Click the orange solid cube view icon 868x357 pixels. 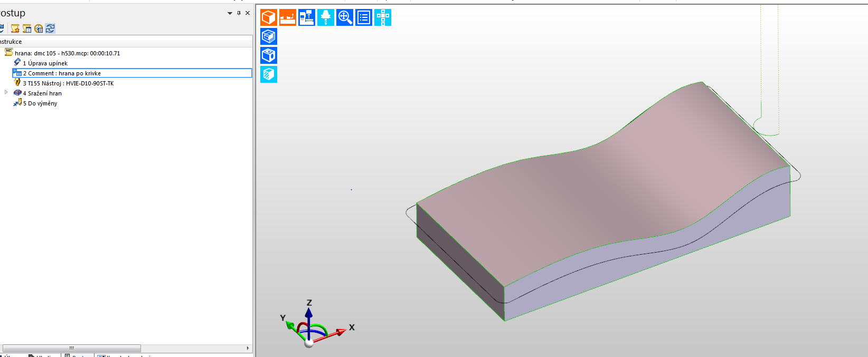click(x=269, y=17)
